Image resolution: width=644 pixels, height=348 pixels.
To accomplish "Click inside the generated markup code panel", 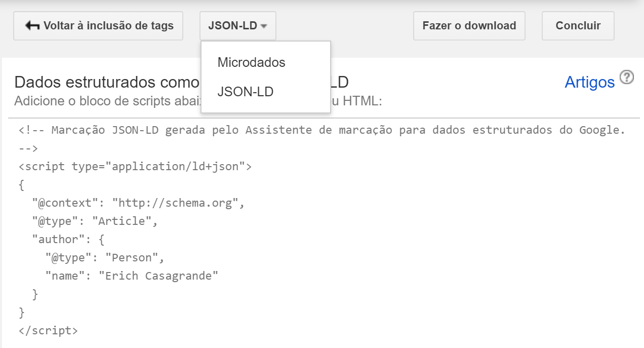I will pos(322,238).
